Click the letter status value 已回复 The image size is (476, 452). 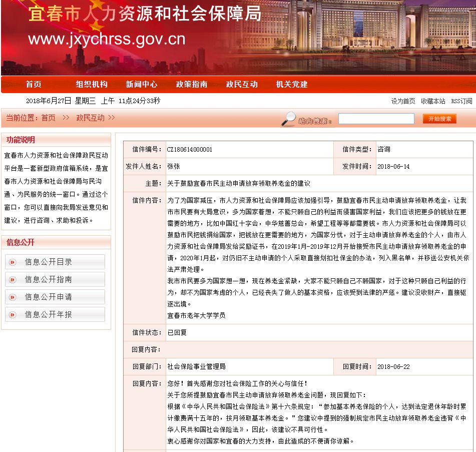click(x=177, y=332)
